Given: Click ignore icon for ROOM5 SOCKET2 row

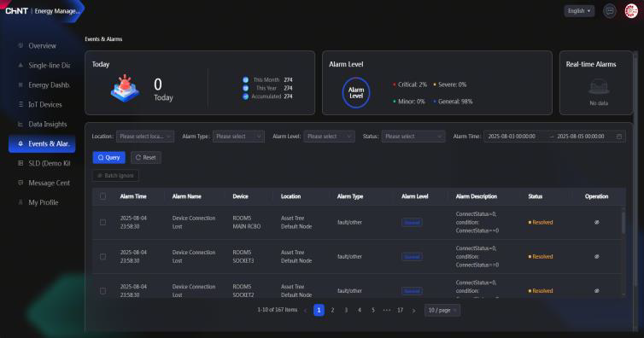Looking at the screenshot, I should [597, 291].
